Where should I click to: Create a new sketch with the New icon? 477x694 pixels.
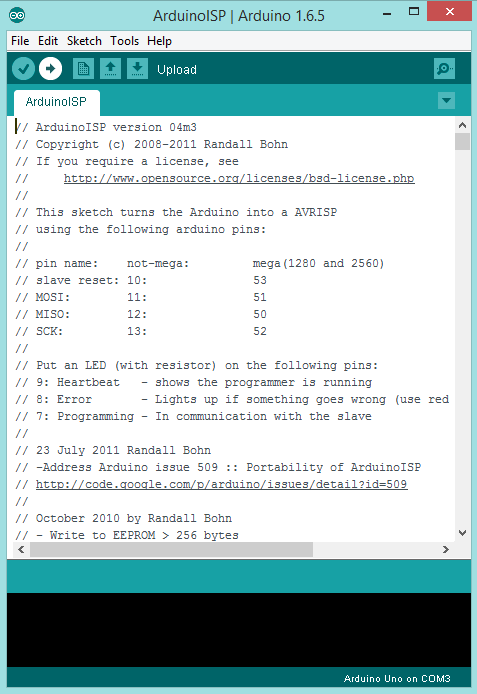83,69
